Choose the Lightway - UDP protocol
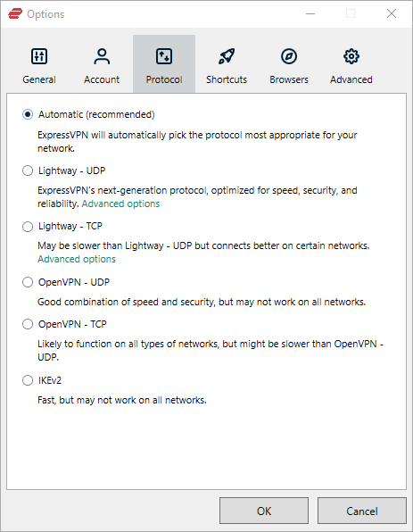The image size is (413, 532). pyautogui.click(x=28, y=170)
